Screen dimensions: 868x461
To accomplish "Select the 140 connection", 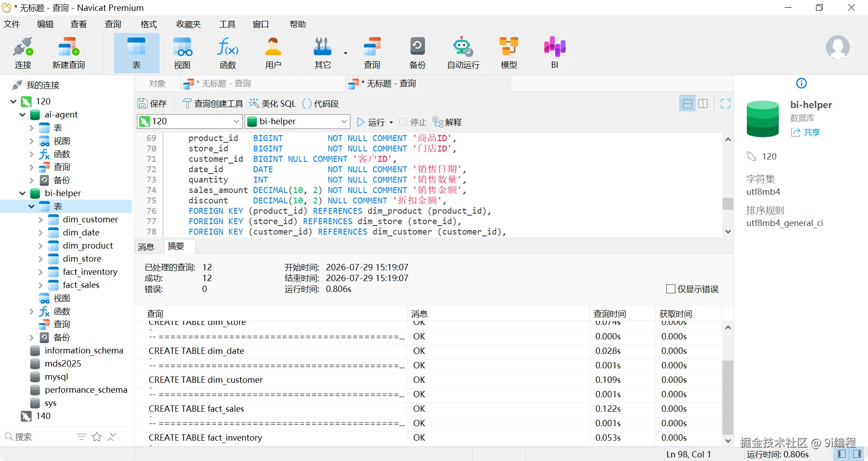I will [43, 416].
